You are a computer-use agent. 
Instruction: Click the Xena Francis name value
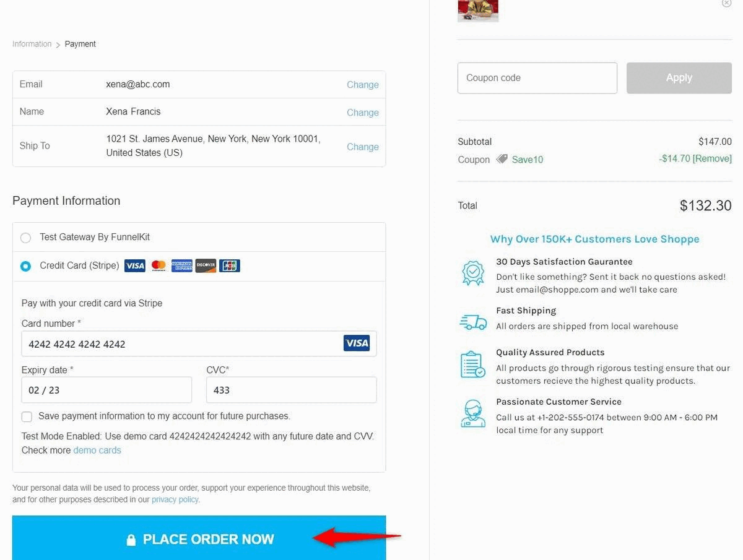133,112
